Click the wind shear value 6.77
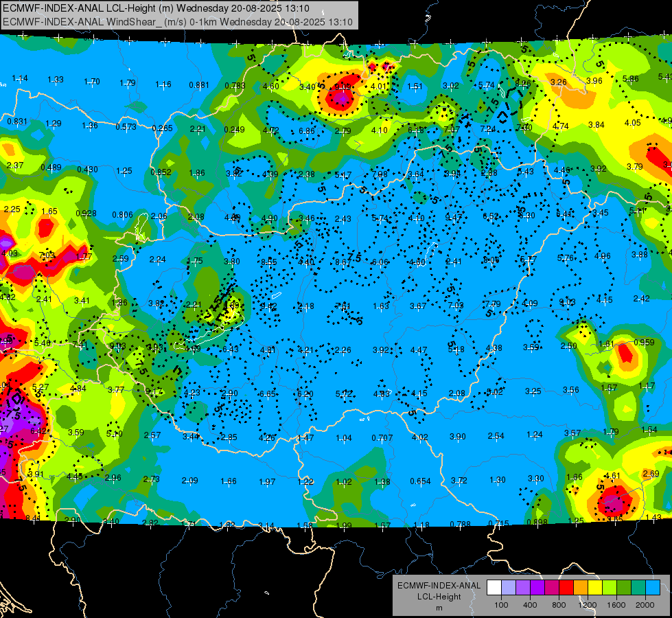Image resolution: width=672 pixels, height=618 pixels. click(528, 260)
